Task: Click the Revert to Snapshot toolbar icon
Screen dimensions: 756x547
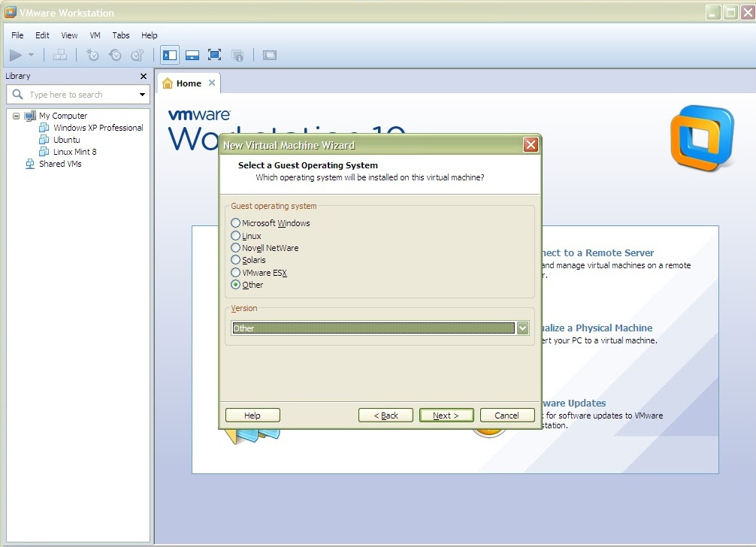Action: tap(115, 55)
